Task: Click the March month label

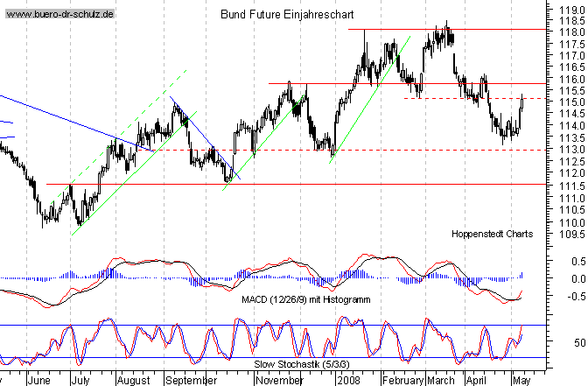Action: point(441,381)
